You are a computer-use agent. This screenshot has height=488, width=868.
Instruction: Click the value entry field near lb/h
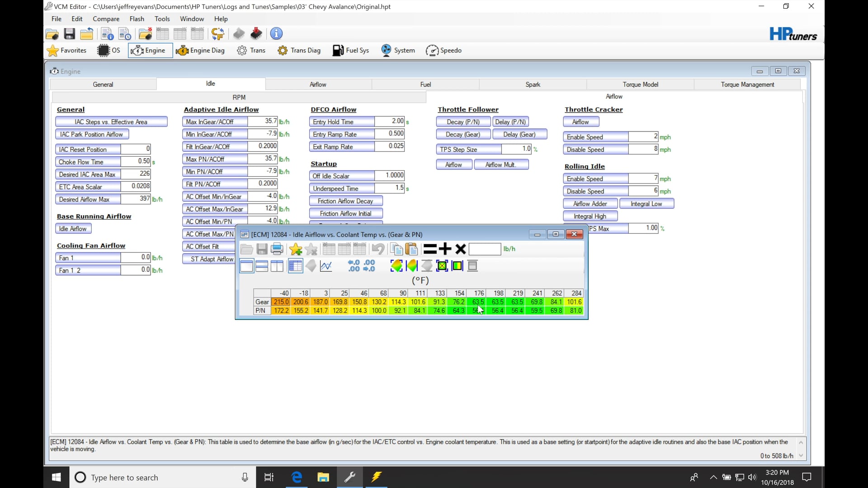tap(485, 249)
